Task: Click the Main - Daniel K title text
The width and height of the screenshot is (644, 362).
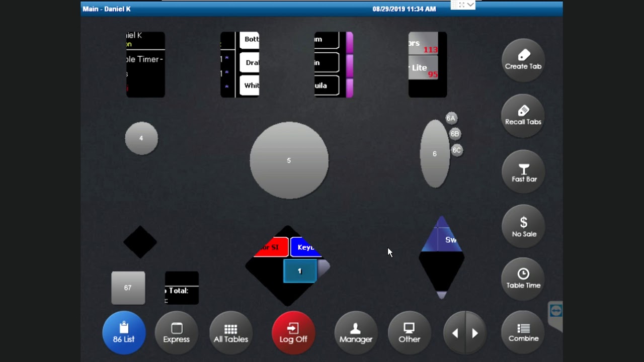Action: 107,9
